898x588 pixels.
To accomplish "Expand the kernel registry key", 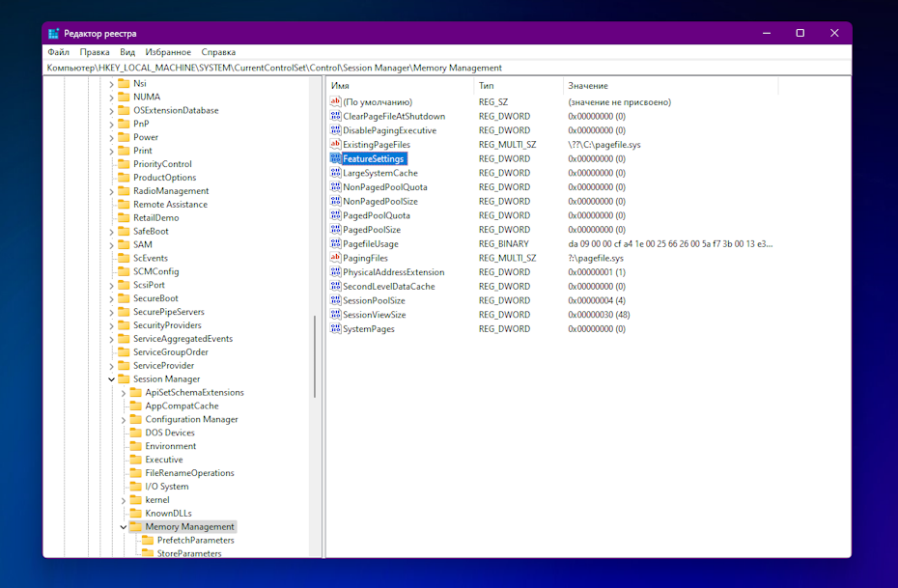I will click(123, 500).
